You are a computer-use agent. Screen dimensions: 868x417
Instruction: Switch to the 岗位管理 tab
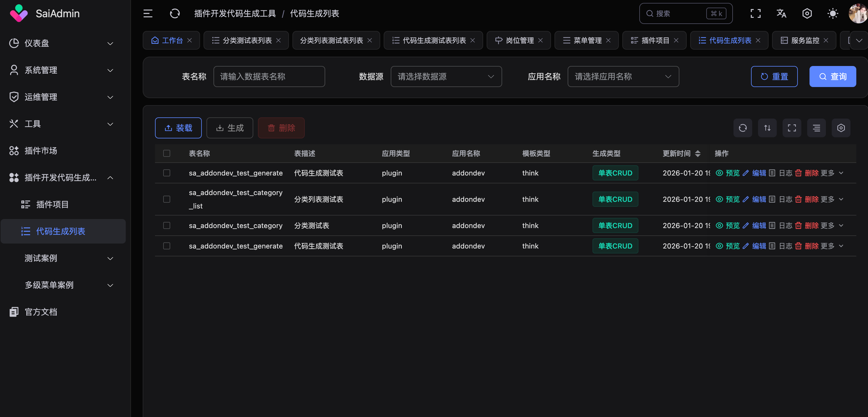click(x=519, y=40)
